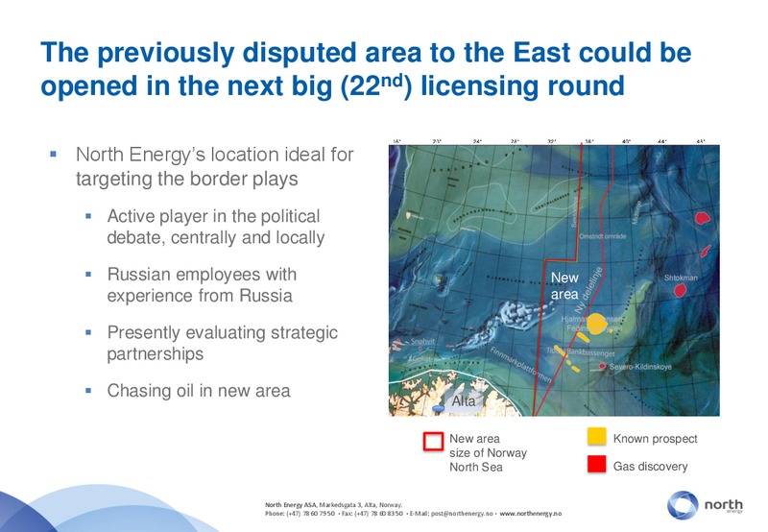Click the red New area legend box
The width and height of the screenshot is (768, 532).
pos(434,441)
